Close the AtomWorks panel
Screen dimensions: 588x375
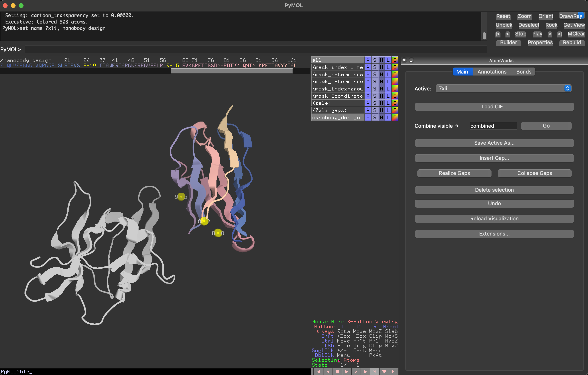coord(404,60)
